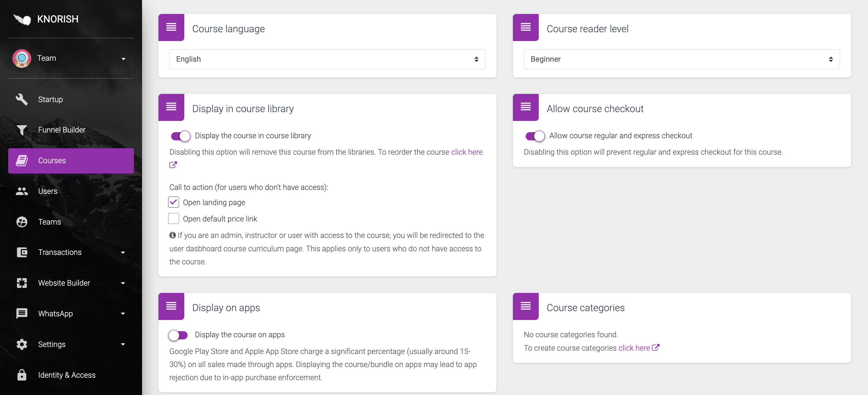Toggle Display the course in course library
This screenshot has width=868, height=395.
(x=180, y=136)
